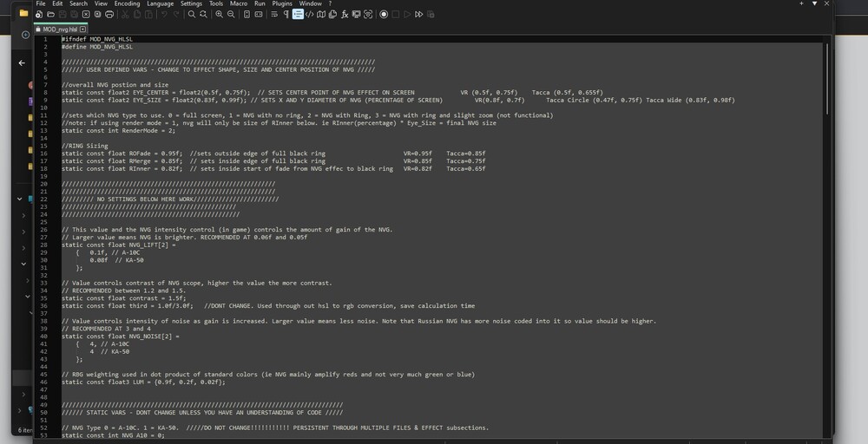Viewport: 868px width, 444px height.
Task: Open Find with the magnifier icon
Action: click(x=192, y=15)
